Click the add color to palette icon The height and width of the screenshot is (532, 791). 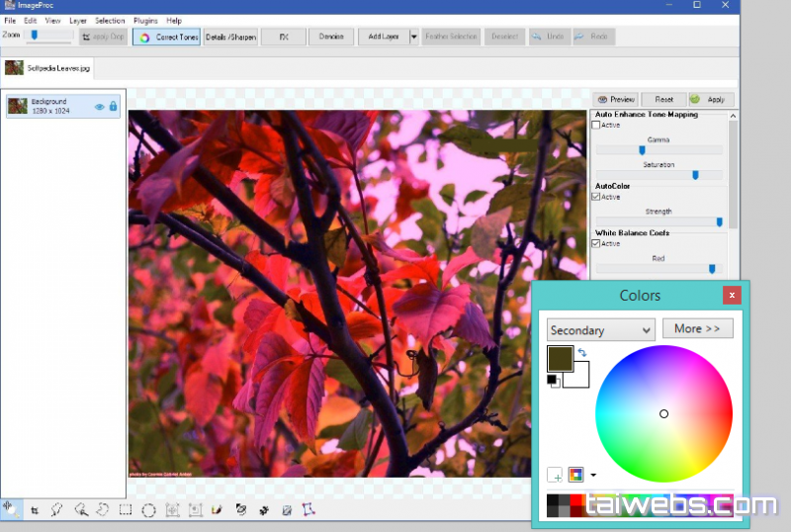pos(555,475)
